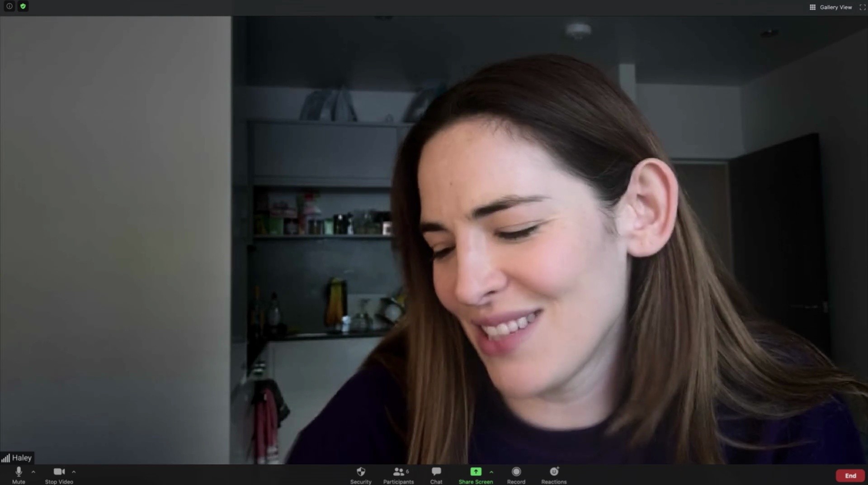
Task: Open the Security menu
Action: [x=361, y=475]
